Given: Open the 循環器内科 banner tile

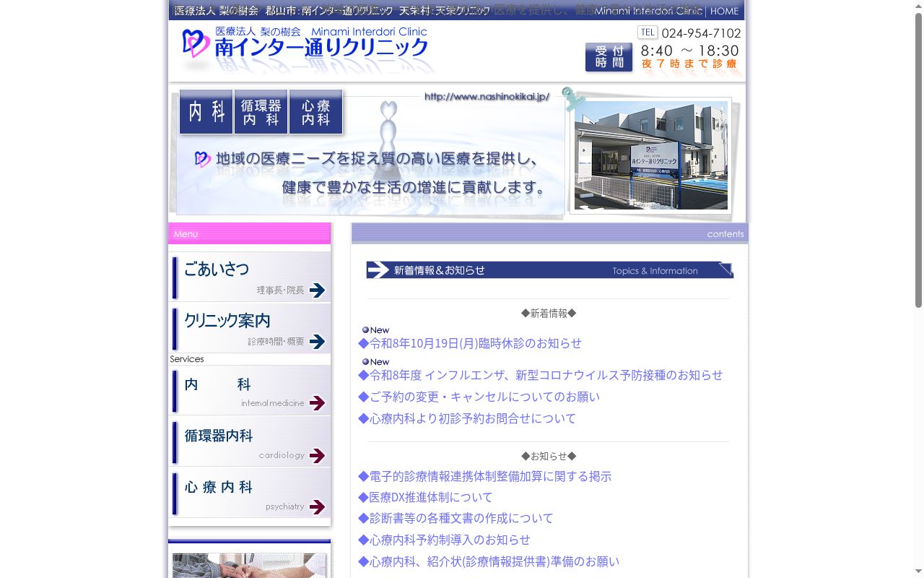Looking at the screenshot, I should (261, 112).
